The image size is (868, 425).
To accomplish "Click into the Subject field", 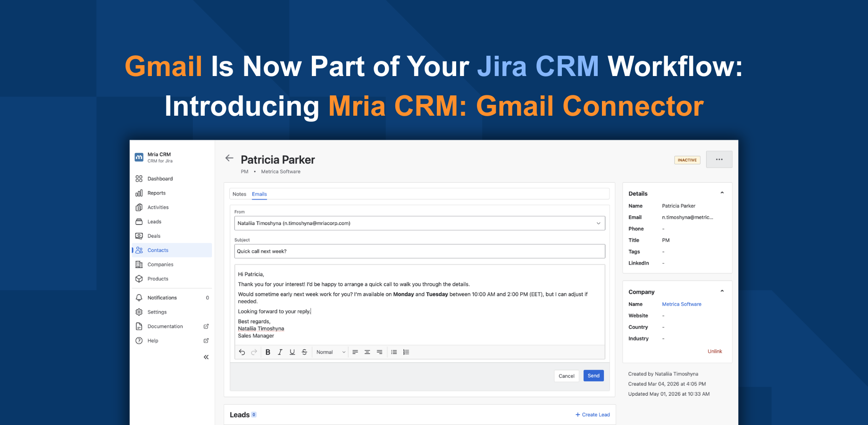I will (x=420, y=251).
